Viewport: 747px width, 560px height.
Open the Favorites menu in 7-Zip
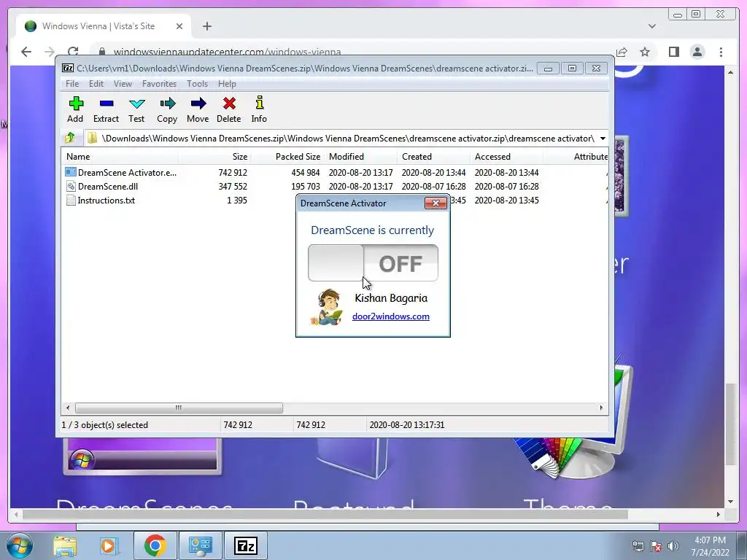tap(159, 84)
